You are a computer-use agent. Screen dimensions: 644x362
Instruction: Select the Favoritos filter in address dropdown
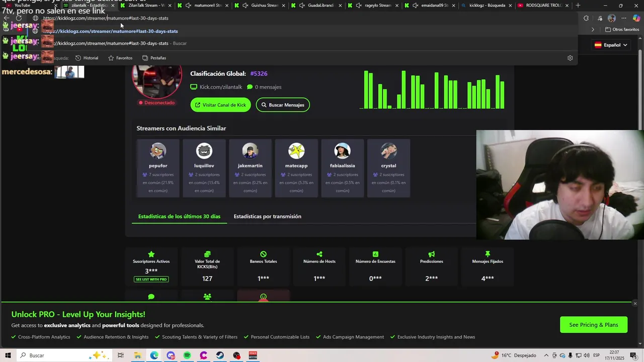click(120, 58)
